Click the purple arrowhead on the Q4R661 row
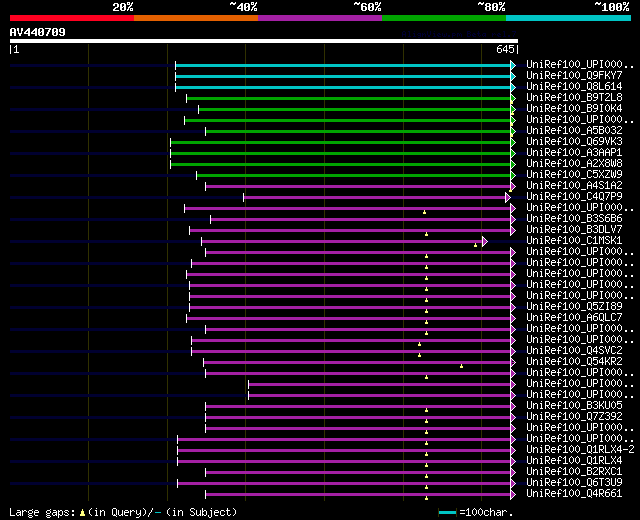 [513, 495]
